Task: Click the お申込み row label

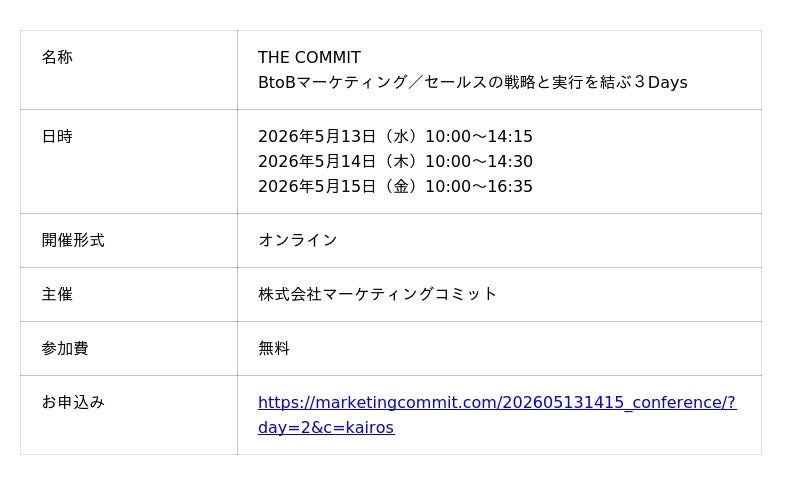Action: click(73, 403)
